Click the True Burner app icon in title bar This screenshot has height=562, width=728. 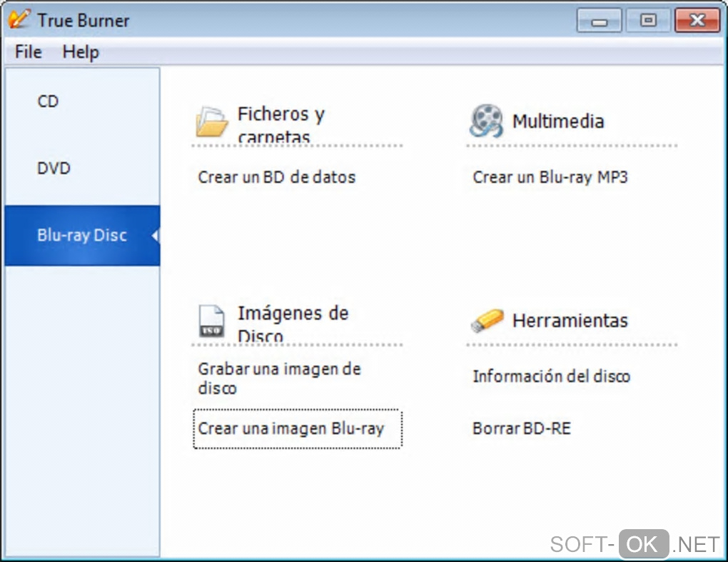(x=19, y=19)
